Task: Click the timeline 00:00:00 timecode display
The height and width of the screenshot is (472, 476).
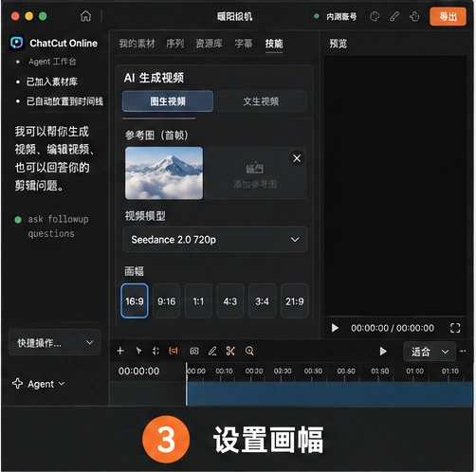Action: [x=138, y=371]
